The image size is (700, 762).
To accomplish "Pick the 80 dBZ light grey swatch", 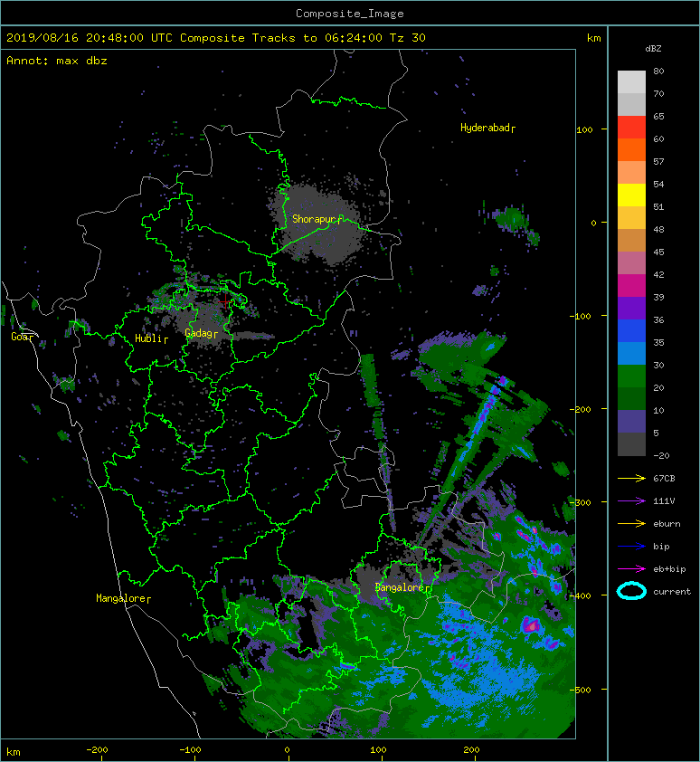I will click(x=631, y=81).
